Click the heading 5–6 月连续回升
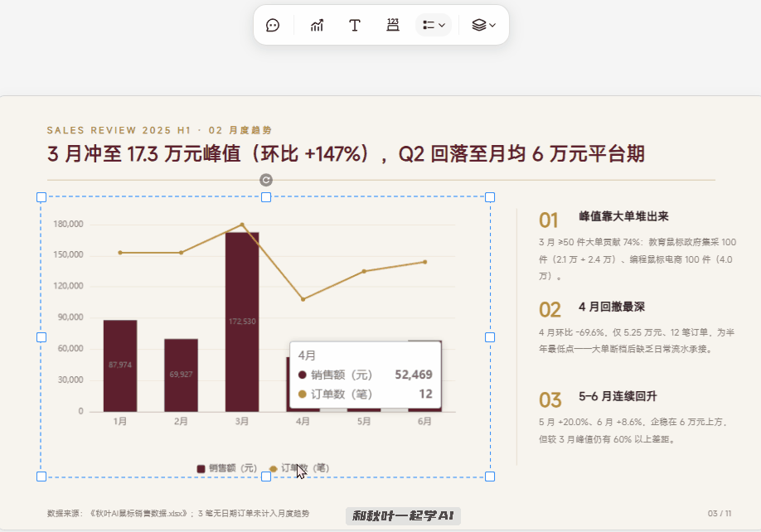Image resolution: width=761 pixels, height=532 pixels. [x=618, y=397]
